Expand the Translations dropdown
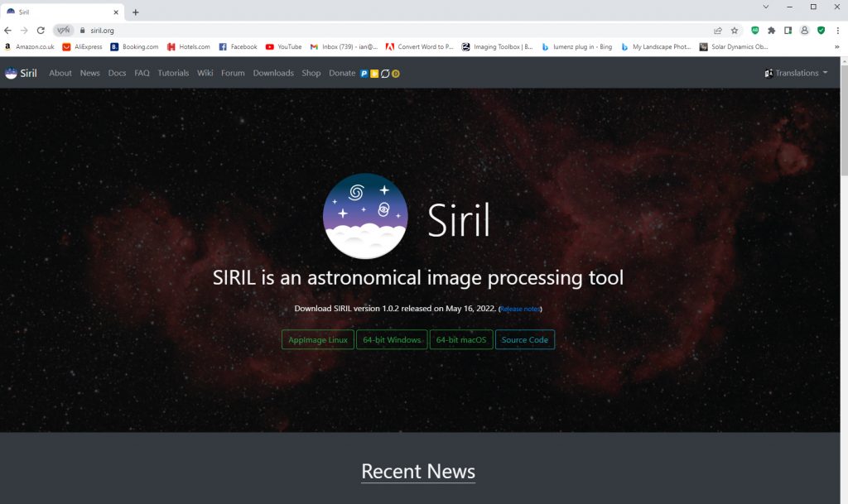 point(796,73)
